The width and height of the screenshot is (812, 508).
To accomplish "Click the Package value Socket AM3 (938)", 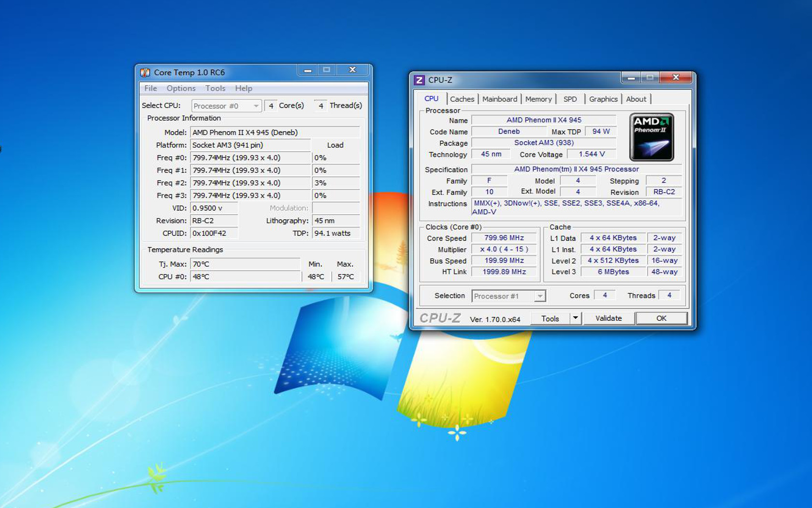I will pos(544,143).
